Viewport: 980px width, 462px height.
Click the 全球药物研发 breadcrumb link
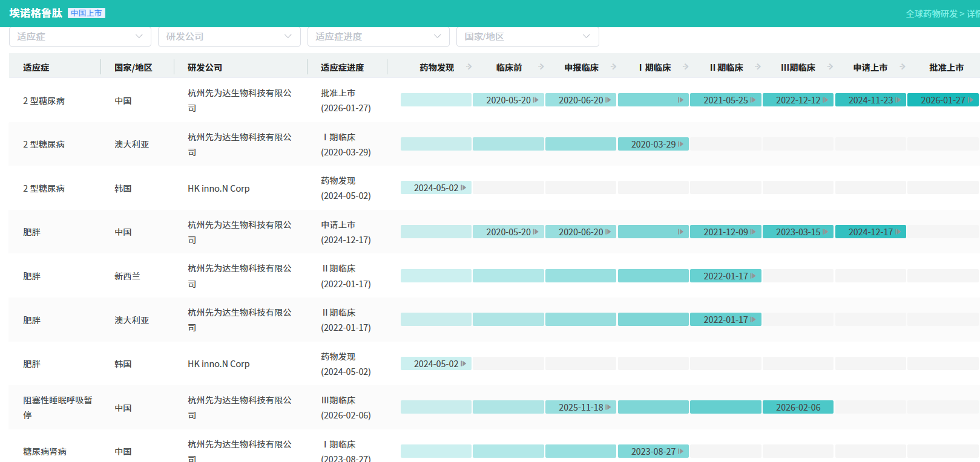(931, 13)
